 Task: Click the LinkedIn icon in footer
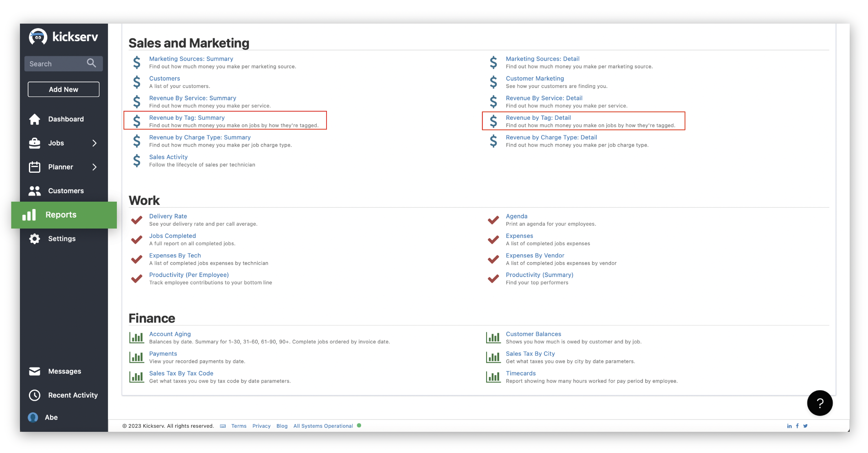tap(789, 426)
